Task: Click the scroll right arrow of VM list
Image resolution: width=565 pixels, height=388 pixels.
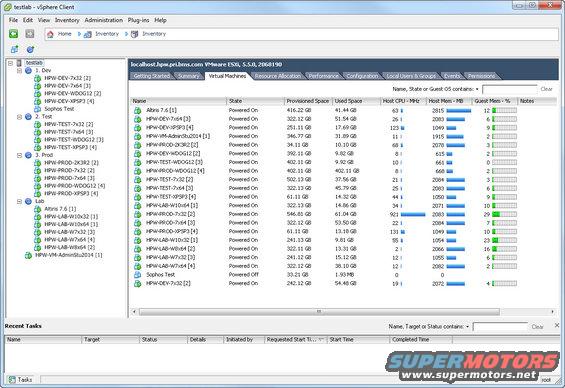Action: tap(552, 312)
